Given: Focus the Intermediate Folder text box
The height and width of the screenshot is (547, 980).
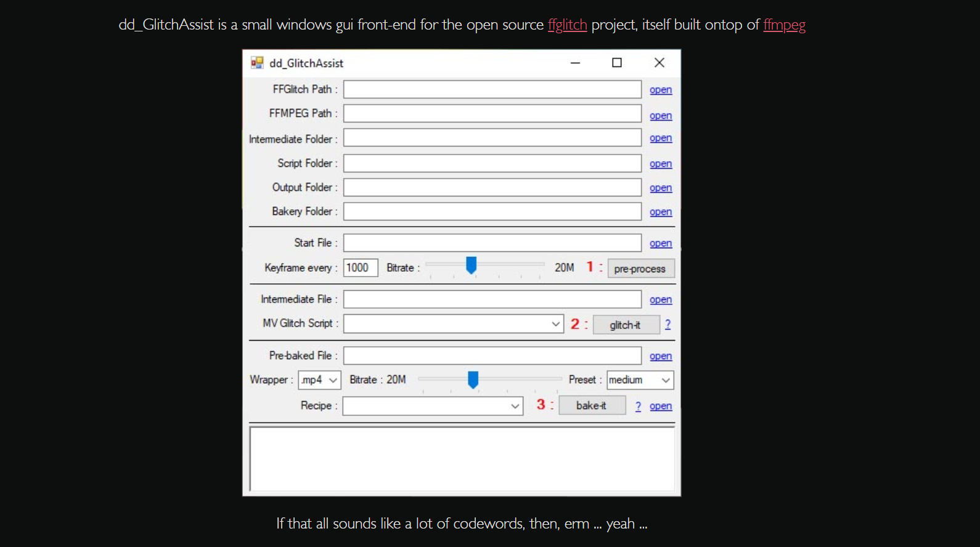Looking at the screenshot, I should point(492,137).
